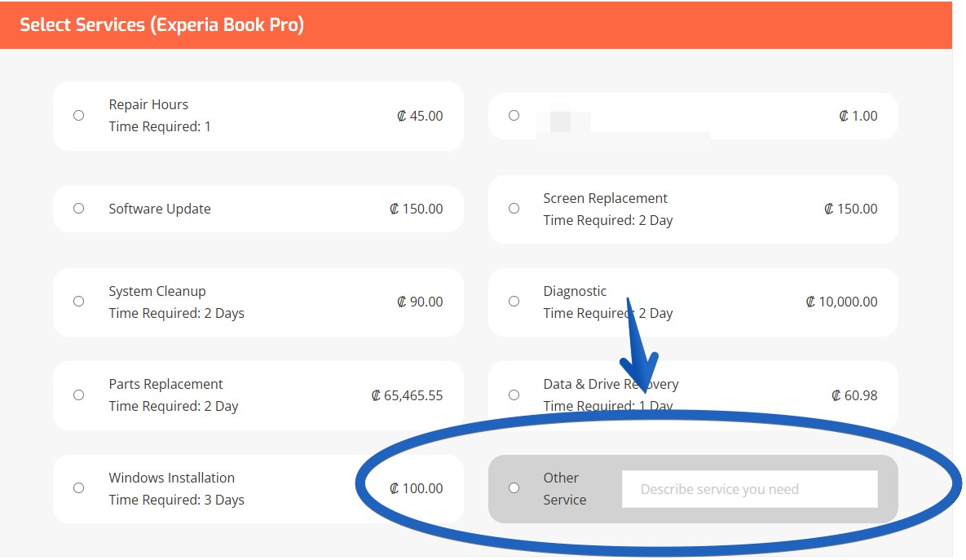Select the Windows Installation radio button

(79, 488)
